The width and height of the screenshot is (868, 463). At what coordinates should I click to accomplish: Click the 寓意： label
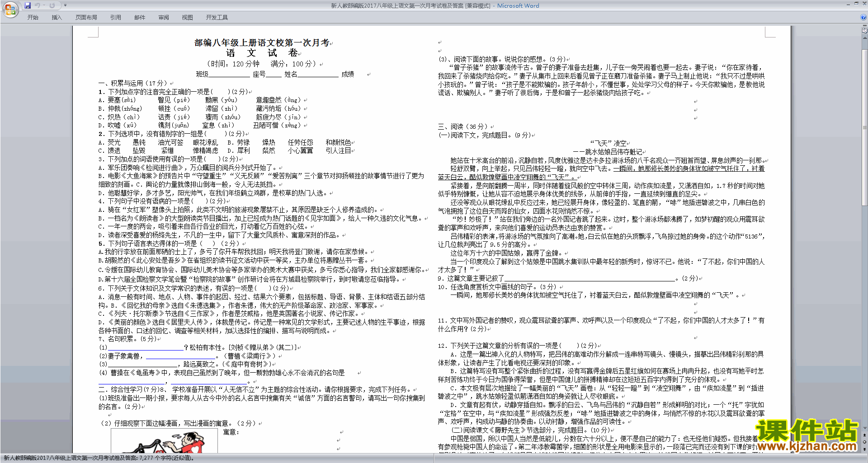[231, 432]
